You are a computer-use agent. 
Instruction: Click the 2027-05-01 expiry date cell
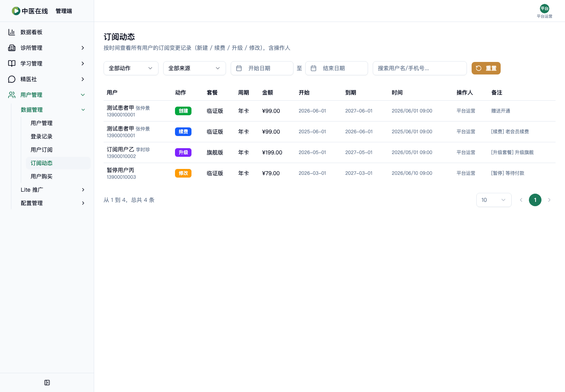(x=359, y=152)
